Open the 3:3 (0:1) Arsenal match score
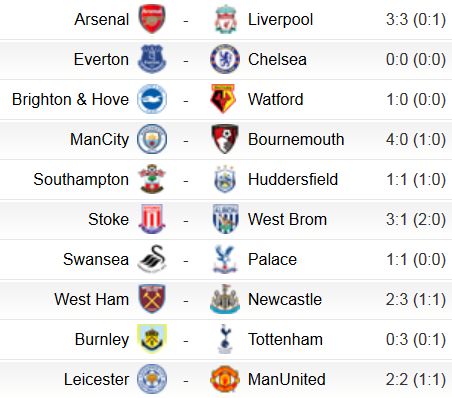Screen dimensions: 452x398 tap(416, 19)
